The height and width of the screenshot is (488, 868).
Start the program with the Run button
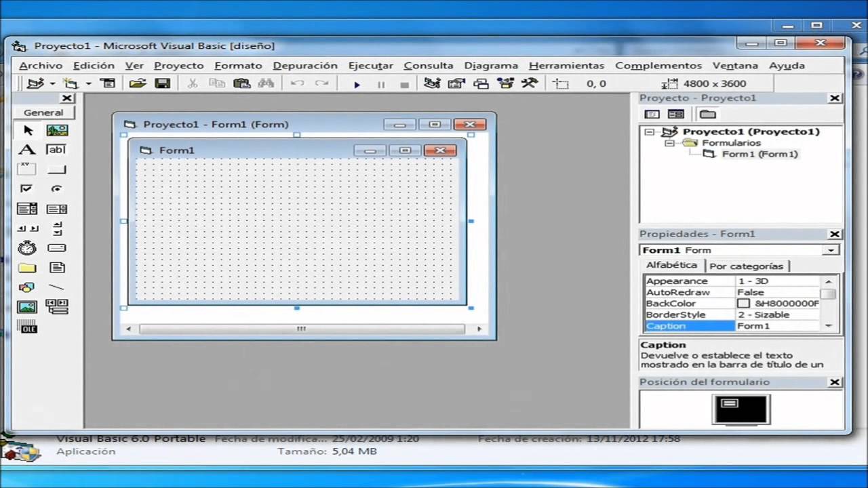pyautogui.click(x=357, y=84)
